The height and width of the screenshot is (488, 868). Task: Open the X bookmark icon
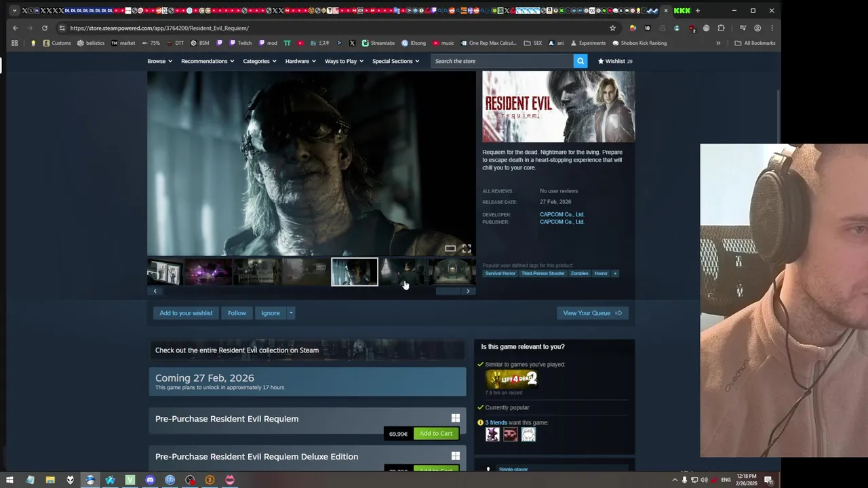[x=352, y=43]
